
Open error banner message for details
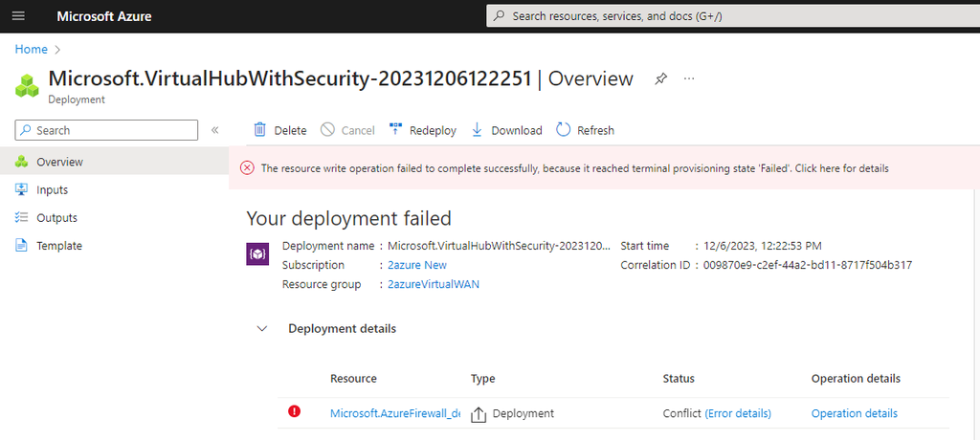574,168
